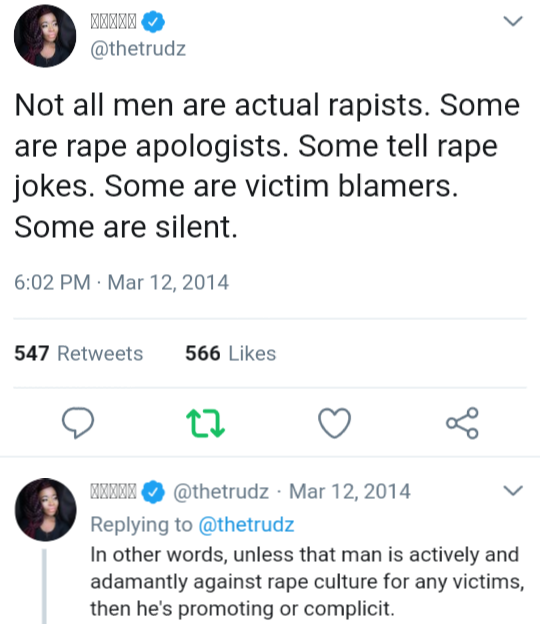Click the 6:02 PM Mar 12, 2014 timestamp

click(121, 283)
